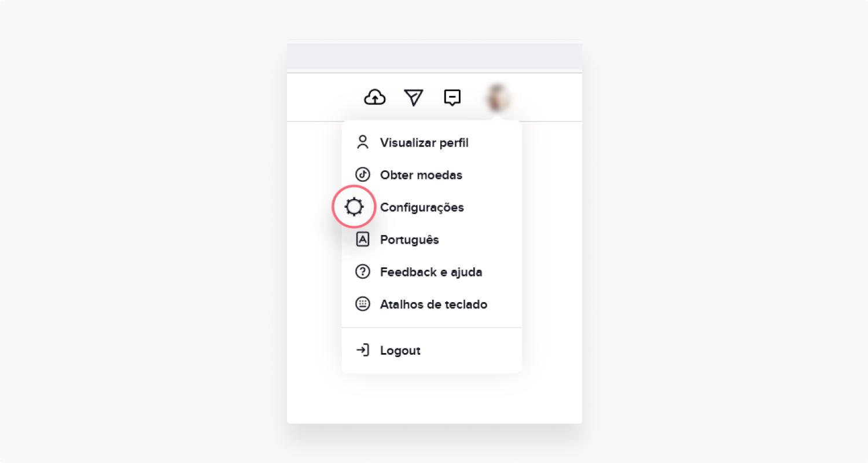Click the cloud upload icon
868x463 pixels.
coord(375,98)
